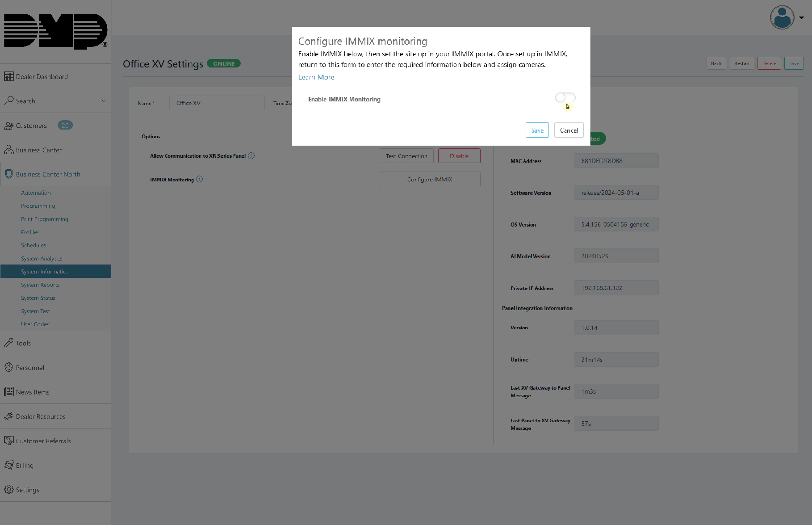The image size is (812, 525).
Task: Click the Back button
Action: (x=716, y=63)
